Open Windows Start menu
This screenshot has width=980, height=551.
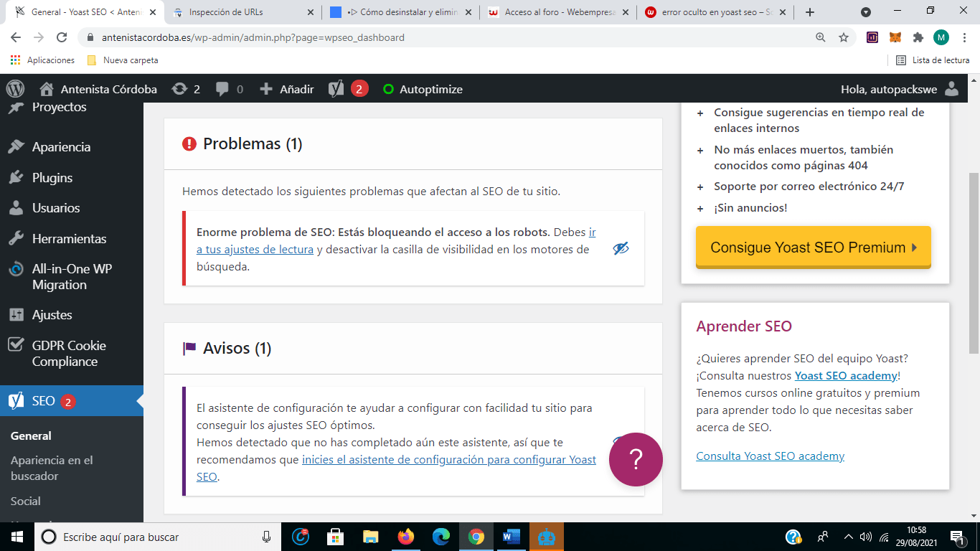[16, 537]
